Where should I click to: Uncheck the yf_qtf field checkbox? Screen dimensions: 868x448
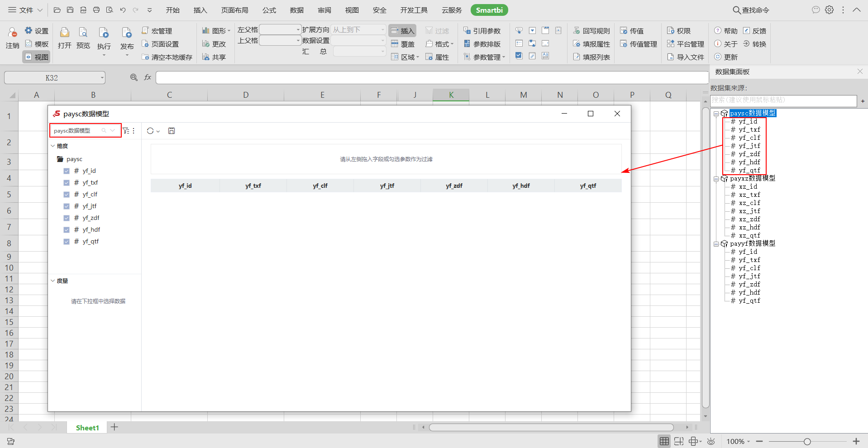pos(67,242)
